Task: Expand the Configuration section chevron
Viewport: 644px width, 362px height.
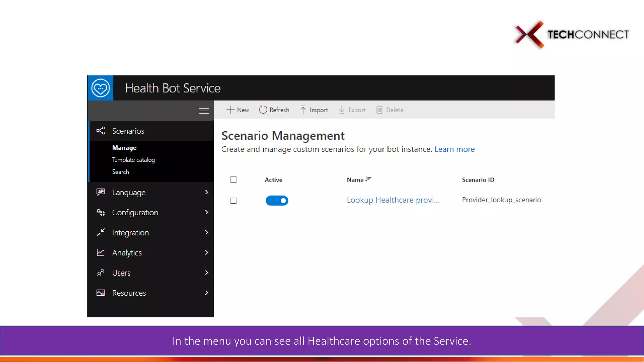Action: pos(206,212)
